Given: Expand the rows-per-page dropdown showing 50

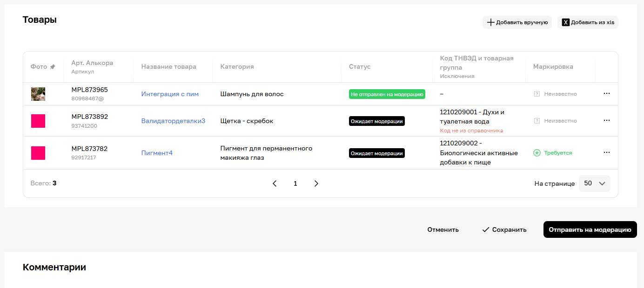Looking at the screenshot, I should pyautogui.click(x=594, y=183).
